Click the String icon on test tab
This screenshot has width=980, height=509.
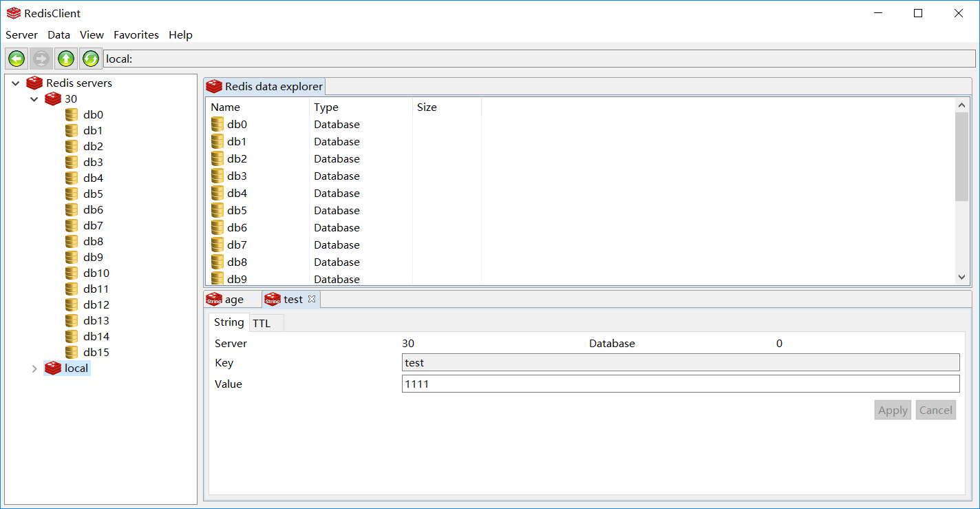[273, 299]
